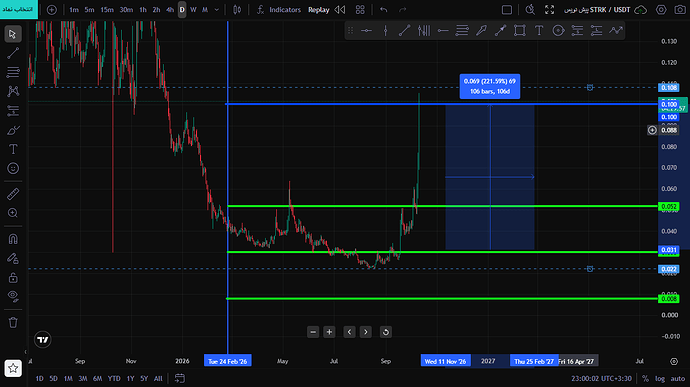Toggle percent scale mode
The height and width of the screenshot is (387, 690).
coord(645,378)
